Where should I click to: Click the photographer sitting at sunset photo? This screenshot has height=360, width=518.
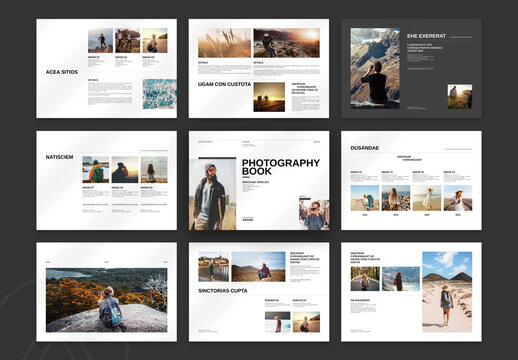(x=286, y=43)
